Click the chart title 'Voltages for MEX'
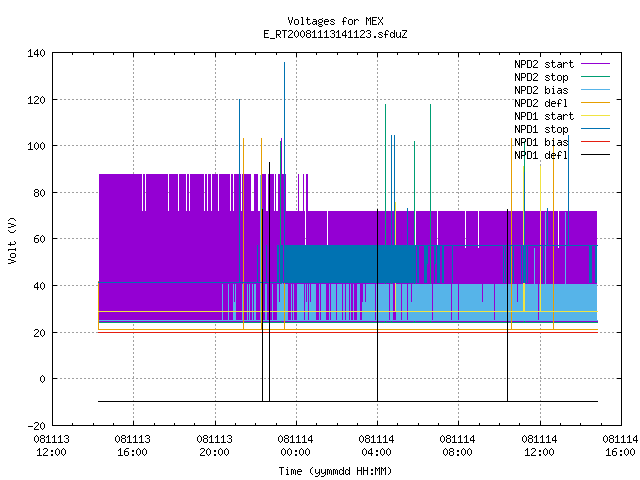 [x=335, y=21]
